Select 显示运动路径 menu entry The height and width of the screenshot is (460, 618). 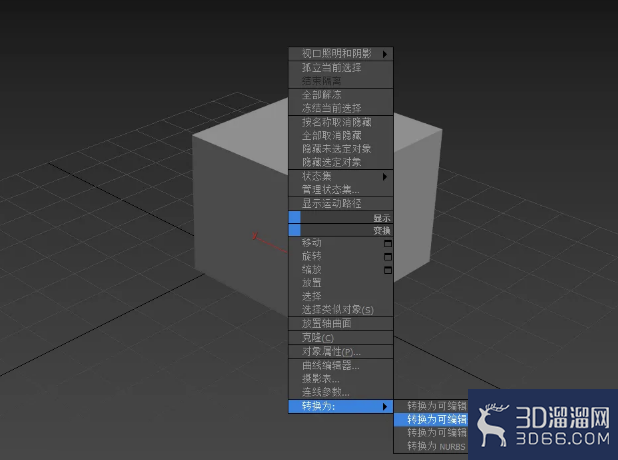pos(341,203)
